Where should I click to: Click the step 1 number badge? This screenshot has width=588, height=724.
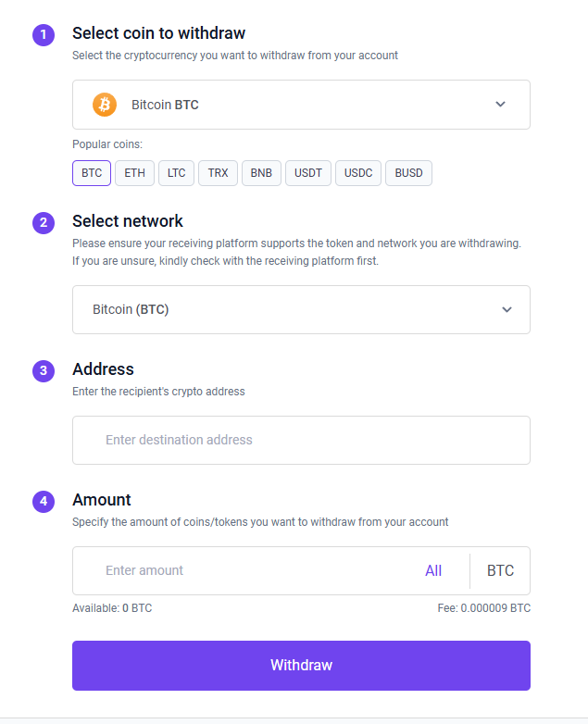pyautogui.click(x=44, y=35)
